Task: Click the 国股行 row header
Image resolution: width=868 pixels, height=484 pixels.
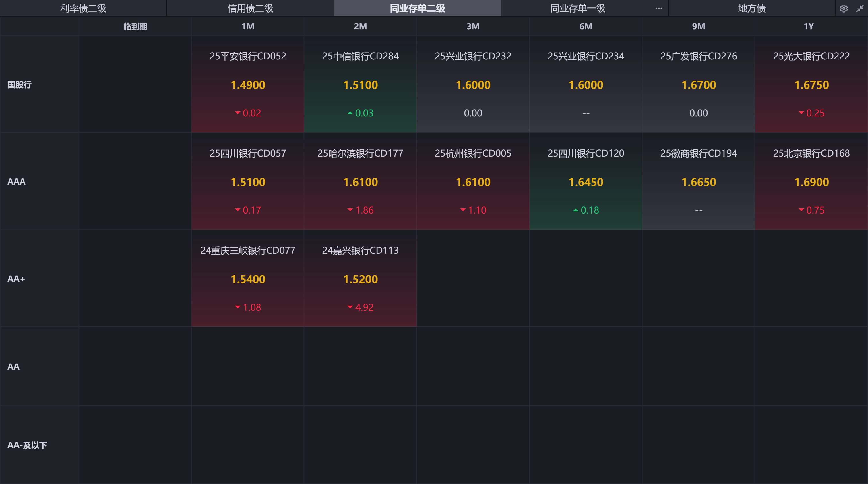Action: pos(20,85)
